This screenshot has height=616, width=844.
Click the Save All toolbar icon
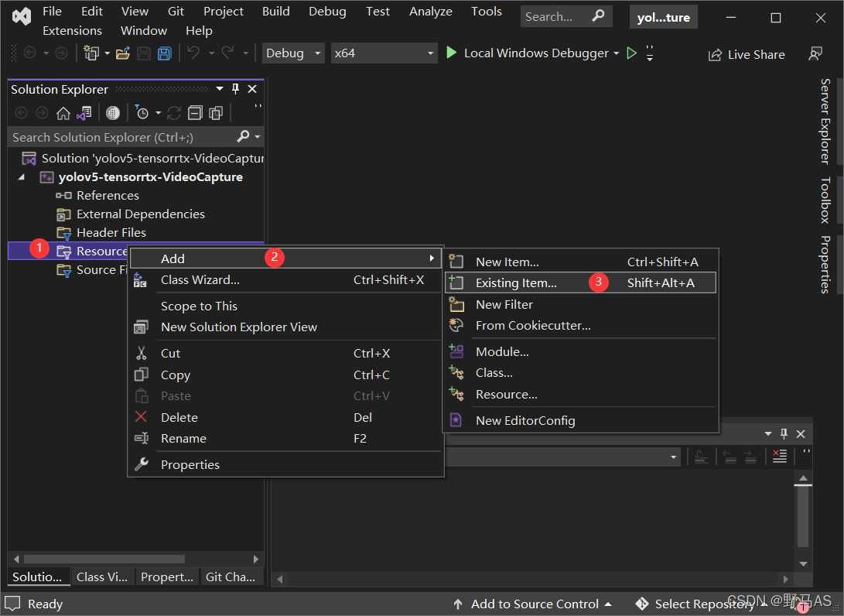click(164, 53)
